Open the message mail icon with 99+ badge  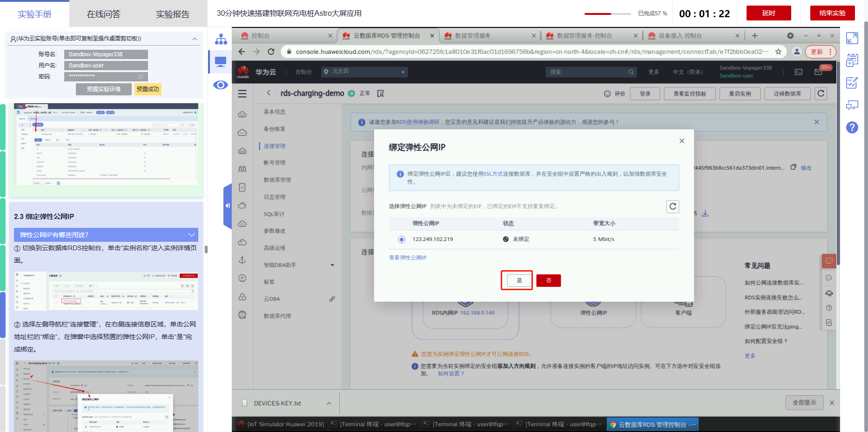click(x=818, y=72)
